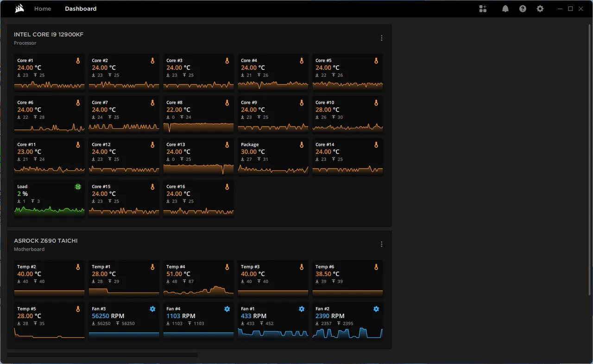
Task: Click the Core #2 thermometer icon
Action: tap(152, 61)
